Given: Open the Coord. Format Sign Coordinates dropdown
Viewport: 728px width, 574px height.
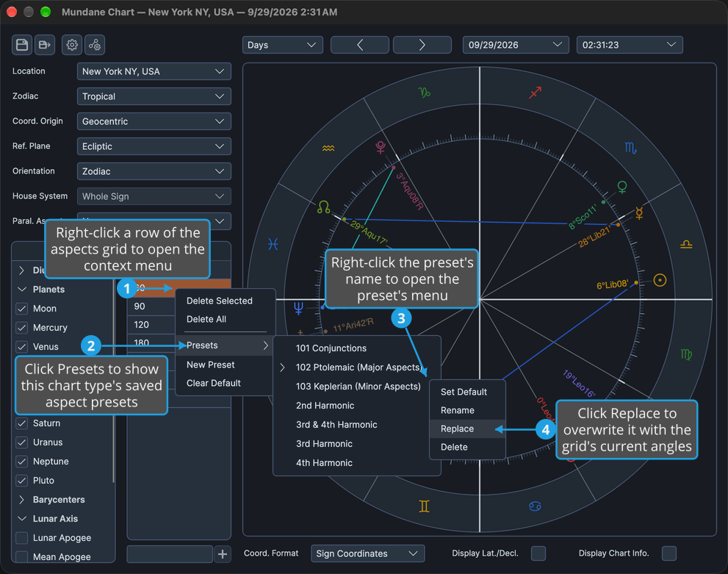Looking at the screenshot, I should point(367,553).
